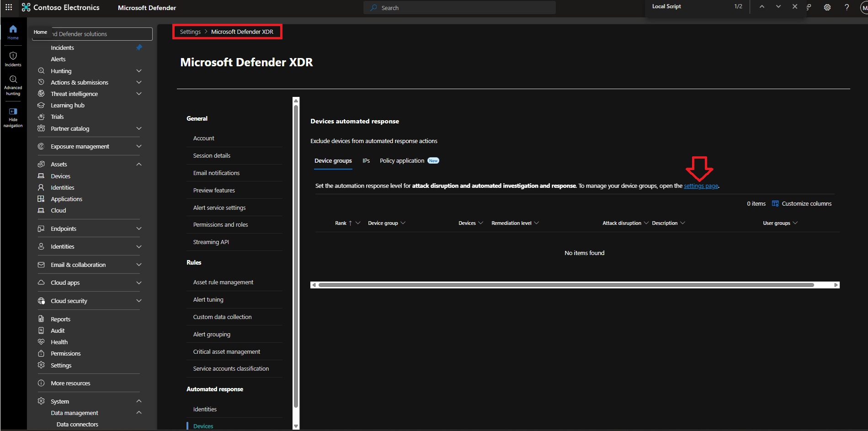The image size is (868, 431).
Task: Click the Contoso Electronics logo icon
Action: click(x=26, y=7)
